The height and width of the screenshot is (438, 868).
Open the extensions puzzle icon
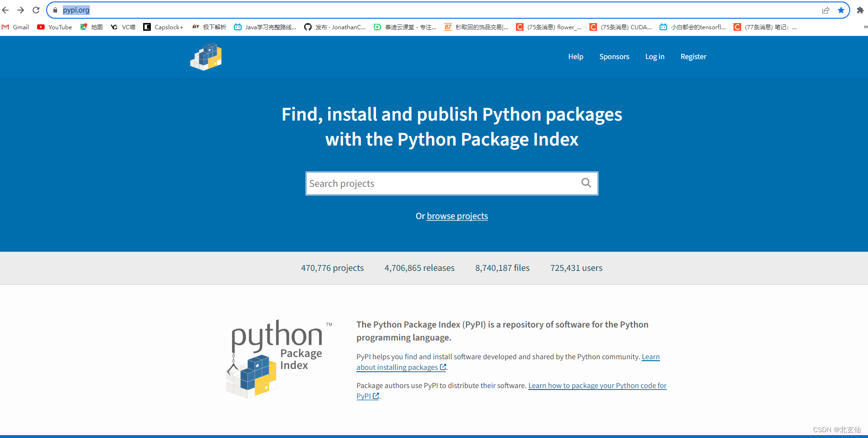pos(860,10)
